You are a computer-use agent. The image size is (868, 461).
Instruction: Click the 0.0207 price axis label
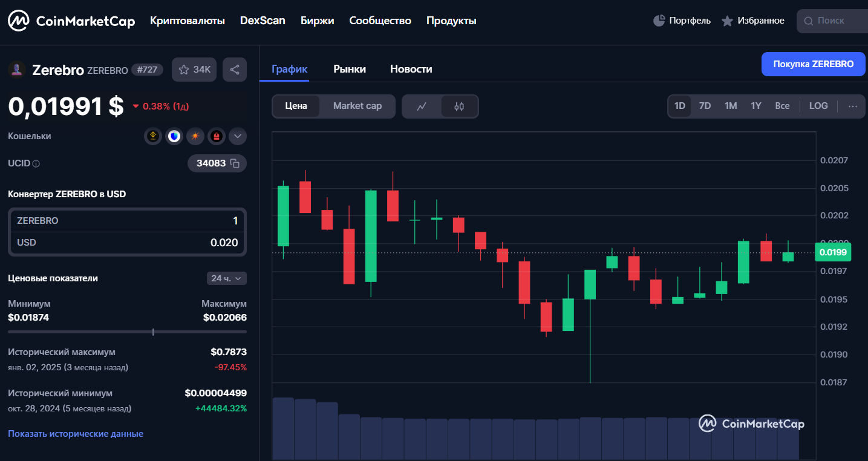click(834, 160)
